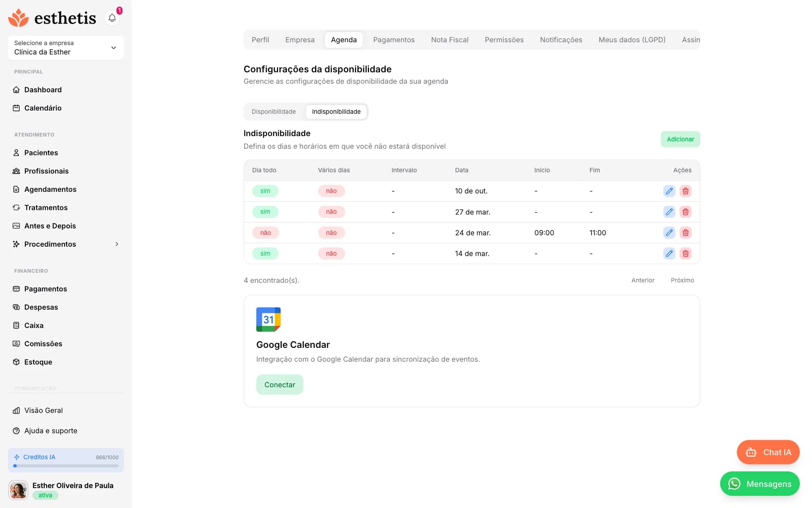Viewport: 812px width, 508px height.
Task: Open Meus dados (LGPD) tab
Action: (x=632, y=40)
